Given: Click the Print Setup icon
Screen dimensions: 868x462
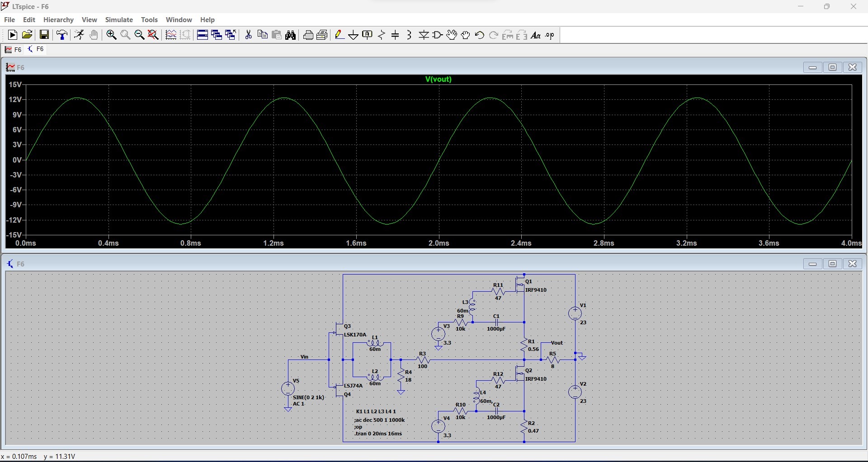Looking at the screenshot, I should click(x=322, y=35).
